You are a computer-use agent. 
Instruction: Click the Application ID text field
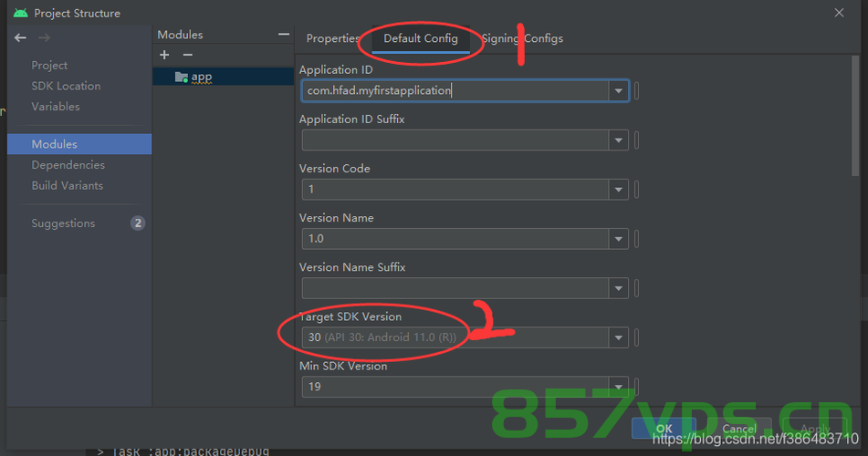(x=455, y=91)
